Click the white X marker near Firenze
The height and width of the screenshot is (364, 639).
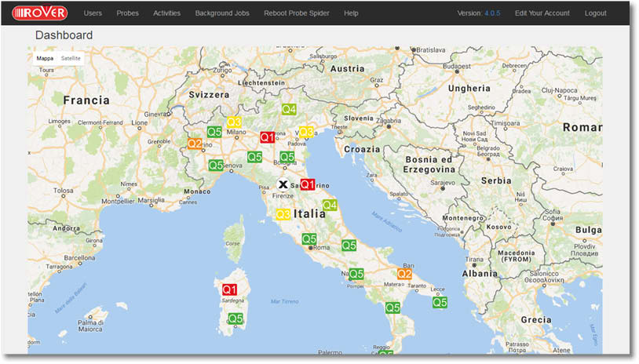tap(283, 184)
